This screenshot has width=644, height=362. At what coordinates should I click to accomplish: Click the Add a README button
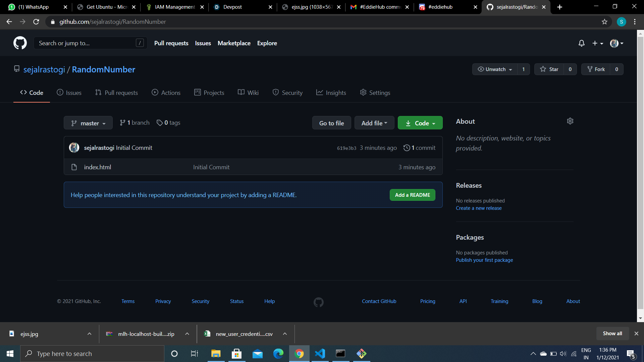[x=412, y=195]
